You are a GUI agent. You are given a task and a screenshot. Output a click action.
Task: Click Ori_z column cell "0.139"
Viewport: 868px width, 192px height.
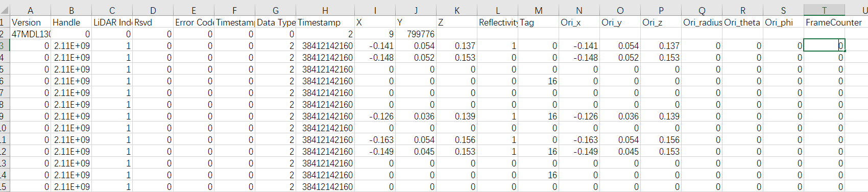pyautogui.click(x=661, y=116)
